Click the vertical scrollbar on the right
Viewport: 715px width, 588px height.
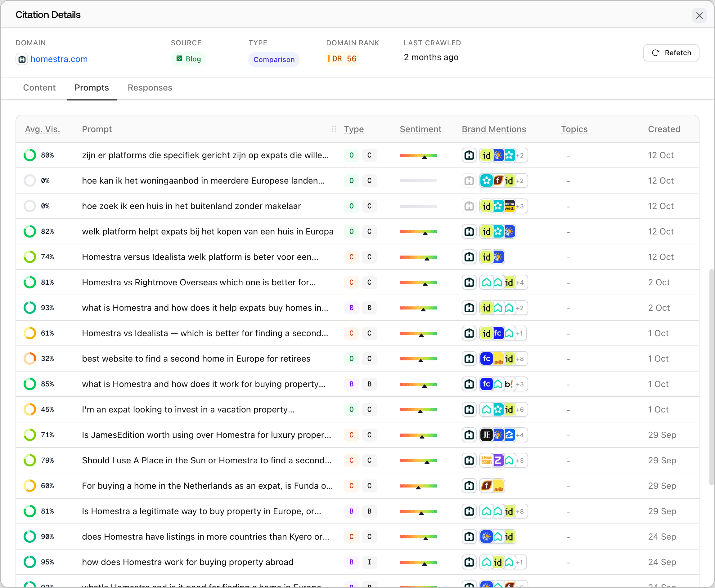pyautogui.click(x=711, y=377)
